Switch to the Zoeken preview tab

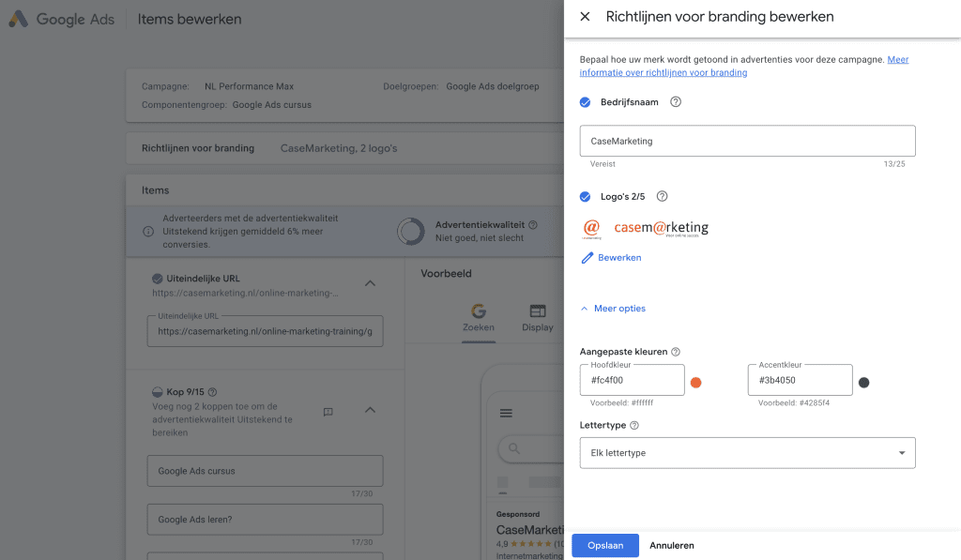478,318
